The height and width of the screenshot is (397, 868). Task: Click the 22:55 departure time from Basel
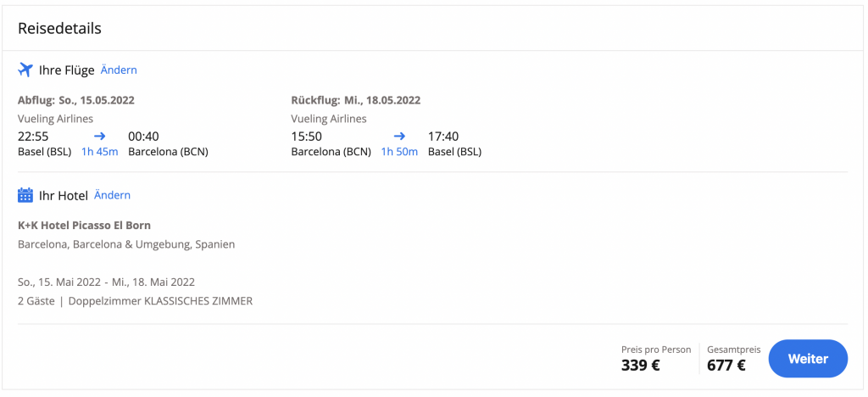34,136
